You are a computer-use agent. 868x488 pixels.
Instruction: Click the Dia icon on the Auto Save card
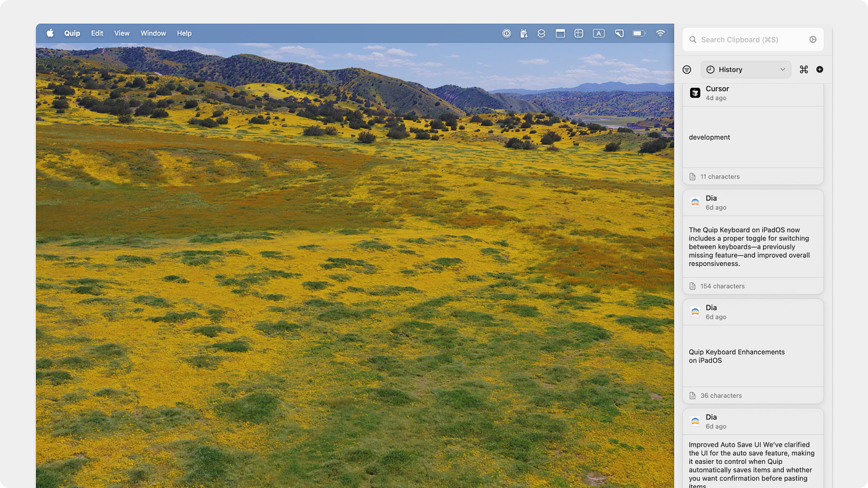(695, 421)
